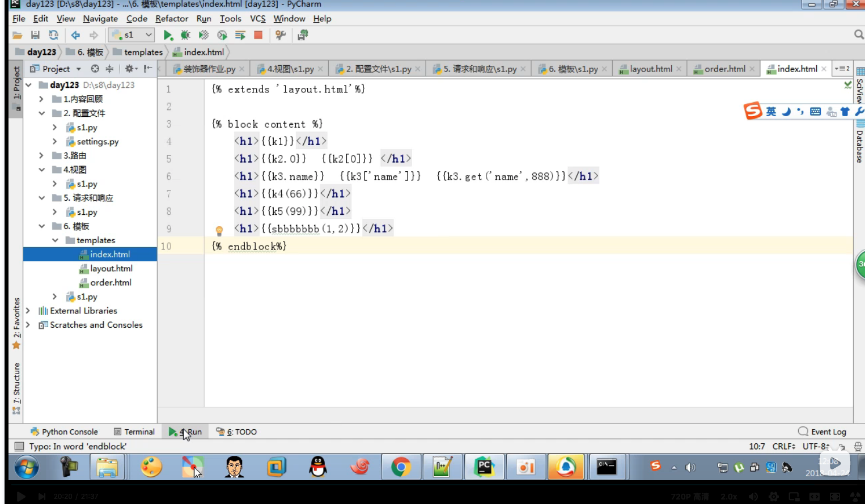Open the Refactor menu
This screenshot has width=865, height=504.
[x=172, y=19]
